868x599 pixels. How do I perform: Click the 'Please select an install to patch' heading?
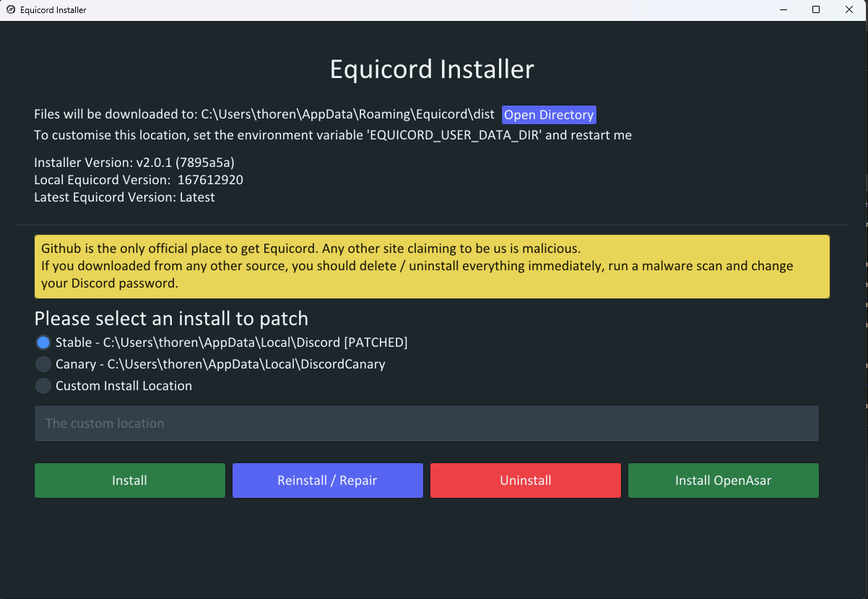tap(171, 319)
